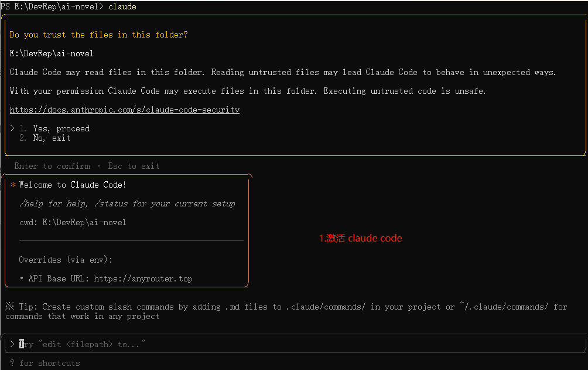
Task: Click the Enter to confirm hint
Action: (x=52, y=166)
